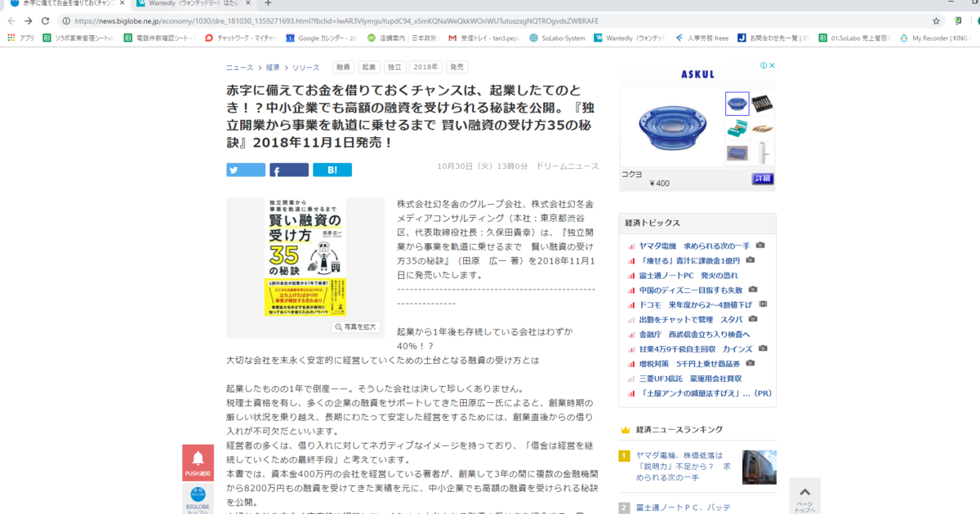
Task: Open ソラボ営業管理シート bookmark
Action: (78, 38)
